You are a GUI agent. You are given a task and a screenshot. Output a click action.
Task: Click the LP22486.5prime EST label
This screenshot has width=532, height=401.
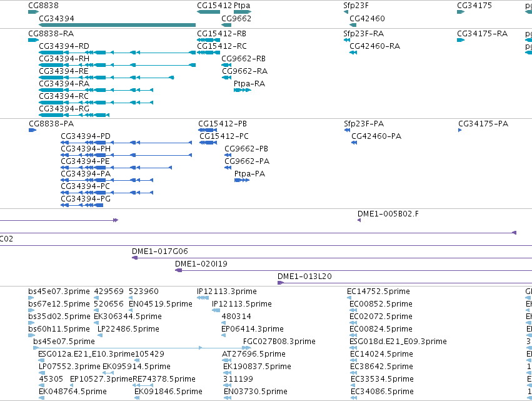[128, 329]
